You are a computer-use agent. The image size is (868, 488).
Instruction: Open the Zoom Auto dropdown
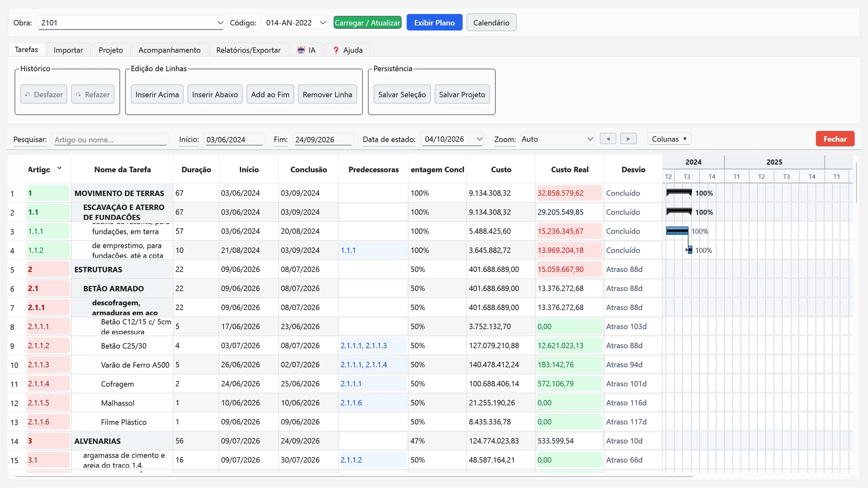pyautogui.click(x=557, y=139)
